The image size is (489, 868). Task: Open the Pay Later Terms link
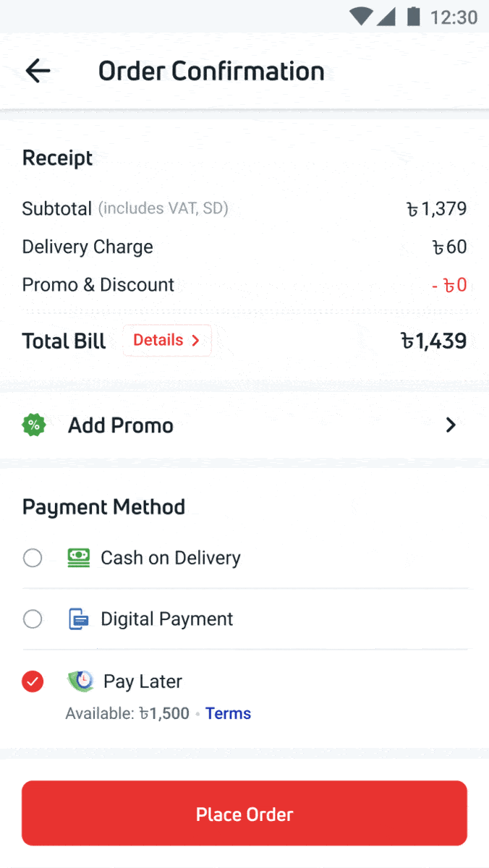pyautogui.click(x=228, y=714)
